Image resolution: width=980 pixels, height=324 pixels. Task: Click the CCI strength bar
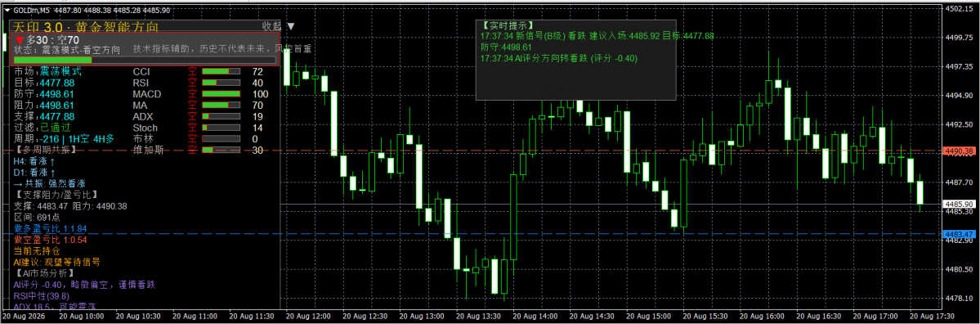(222, 72)
